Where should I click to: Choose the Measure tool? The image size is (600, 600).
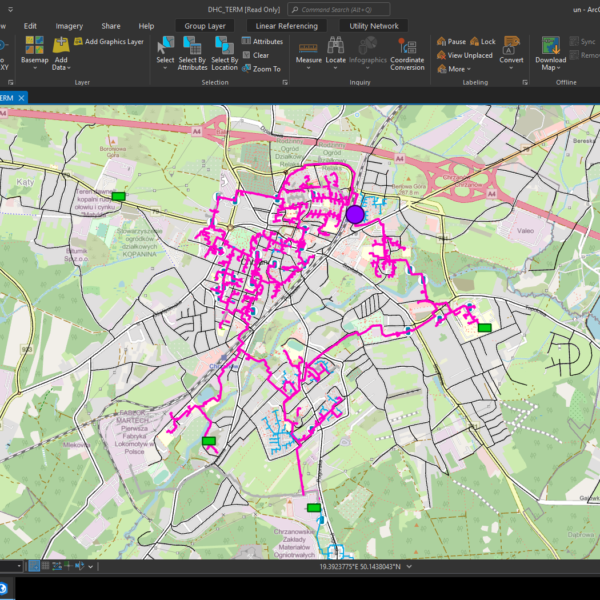coord(308,50)
